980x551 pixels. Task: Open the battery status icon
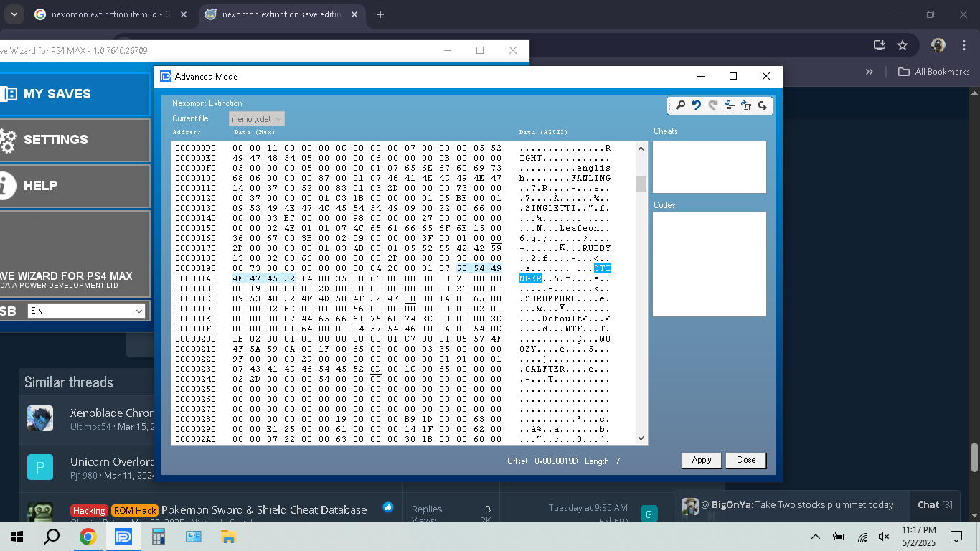[x=838, y=537]
